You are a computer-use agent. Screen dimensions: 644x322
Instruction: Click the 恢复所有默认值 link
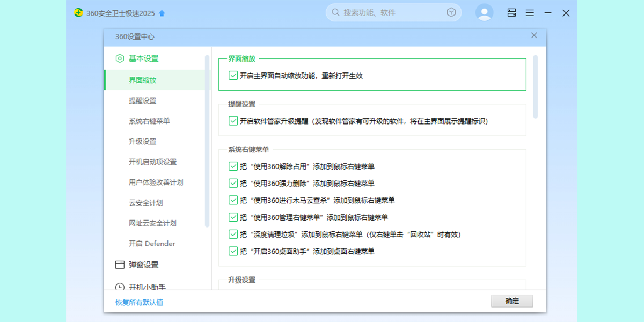[x=140, y=302]
